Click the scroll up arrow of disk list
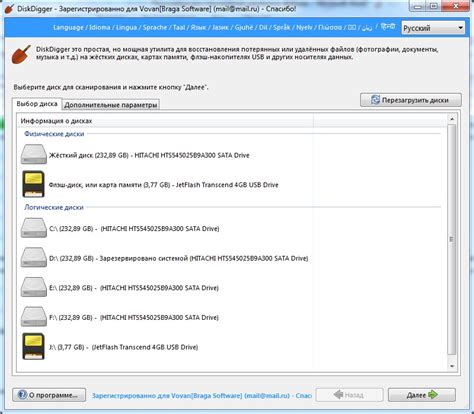The image size is (474, 414). tap(452, 119)
